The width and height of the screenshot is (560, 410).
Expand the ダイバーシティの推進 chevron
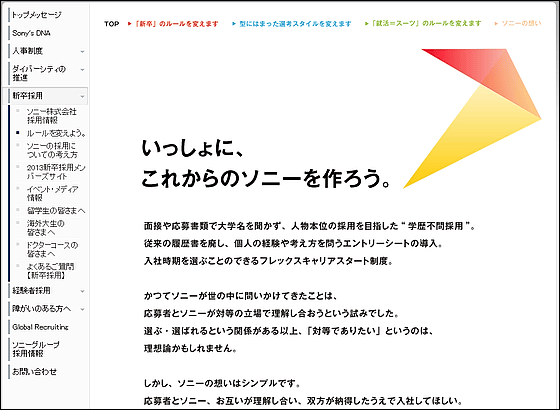coord(82,70)
